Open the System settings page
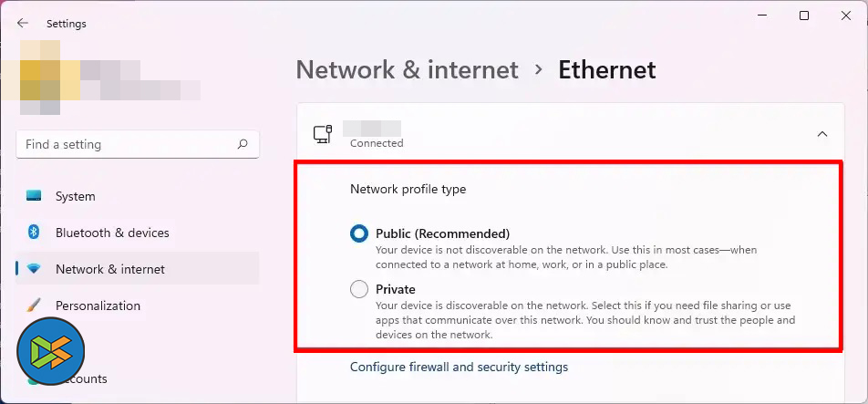This screenshot has width=868, height=404. [75, 196]
